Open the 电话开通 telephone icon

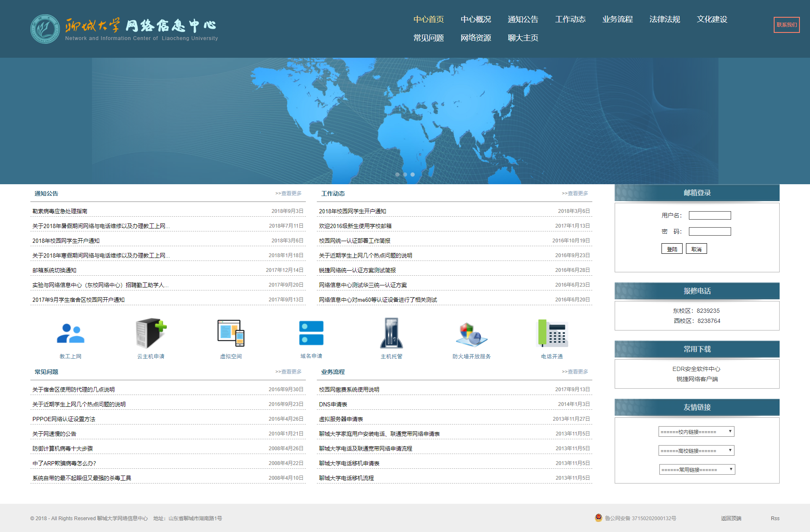coord(552,333)
